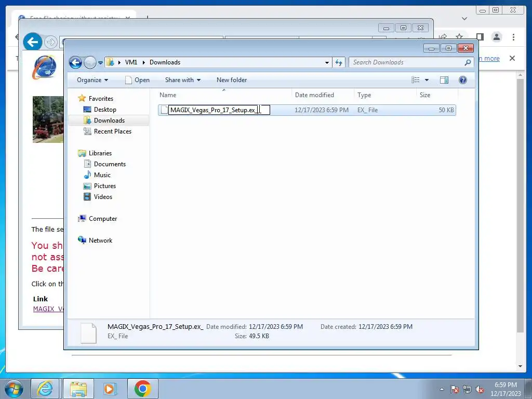
Task: Toggle the preview pane
Action: [x=444, y=80]
